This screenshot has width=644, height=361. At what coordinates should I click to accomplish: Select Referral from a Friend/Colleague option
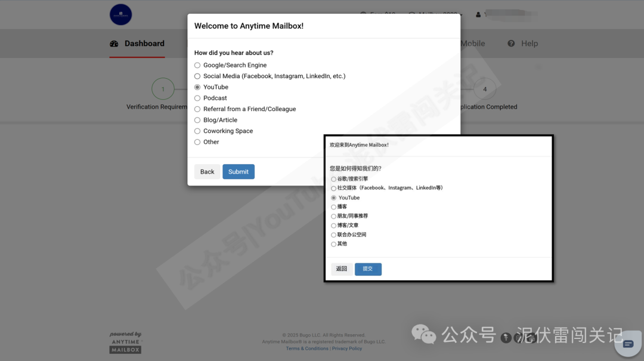coord(197,109)
